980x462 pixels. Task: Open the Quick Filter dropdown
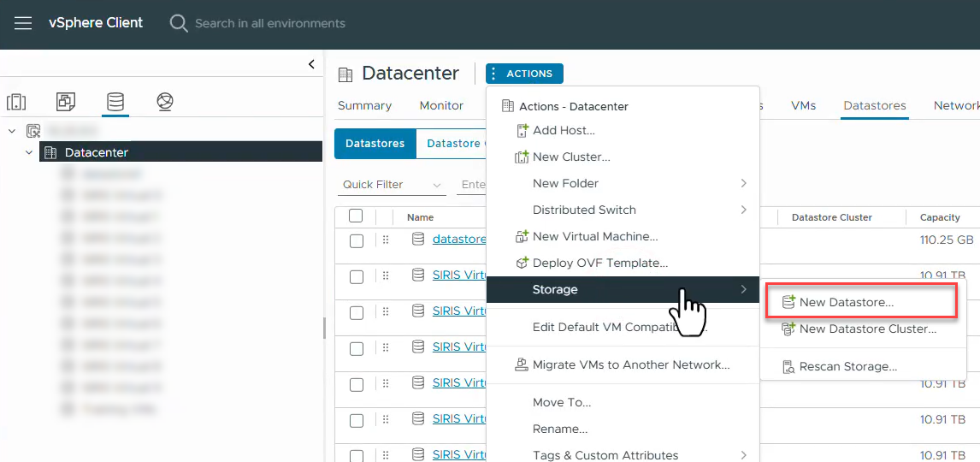tap(392, 185)
